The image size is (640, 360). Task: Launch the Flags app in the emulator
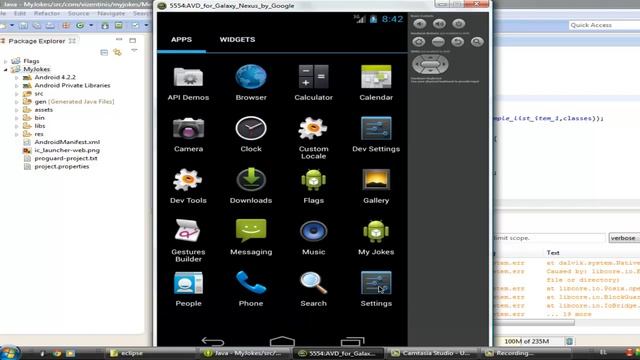[313, 186]
